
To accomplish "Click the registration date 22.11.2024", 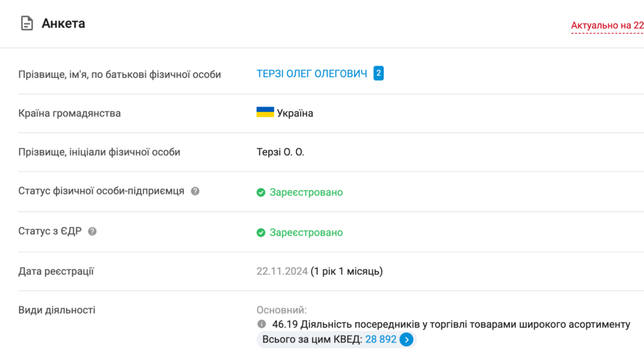I will [x=282, y=271].
